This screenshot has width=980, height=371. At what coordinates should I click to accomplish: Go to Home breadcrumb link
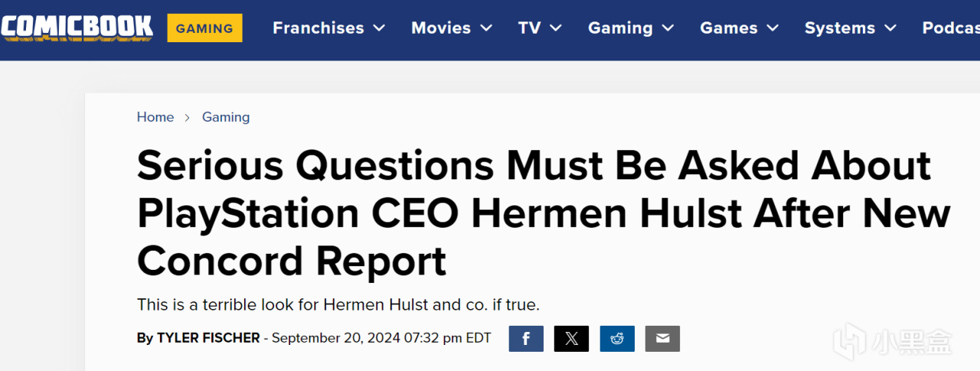pyautogui.click(x=155, y=117)
